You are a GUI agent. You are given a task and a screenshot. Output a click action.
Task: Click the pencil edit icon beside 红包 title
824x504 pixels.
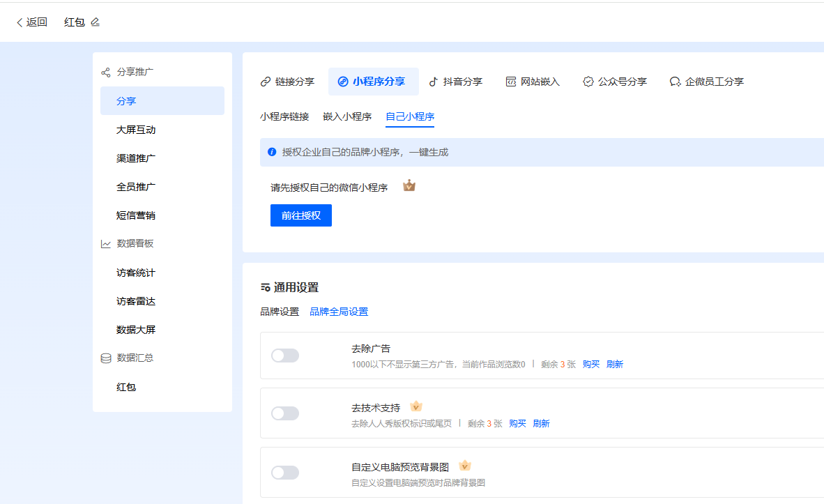click(x=96, y=22)
